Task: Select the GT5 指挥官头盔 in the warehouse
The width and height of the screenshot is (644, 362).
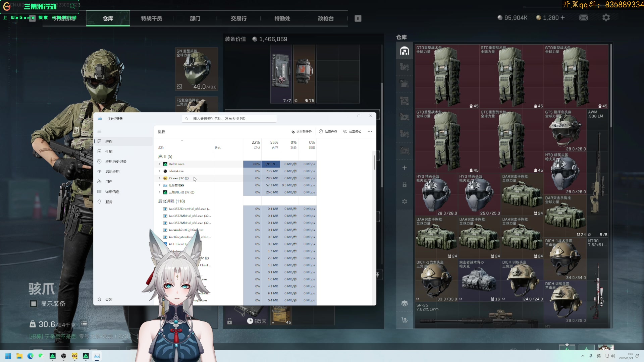Action: (565, 131)
